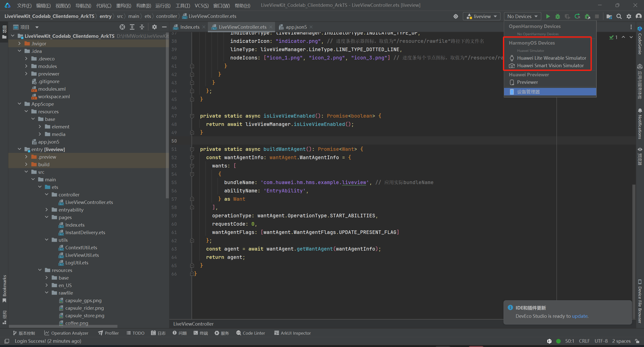
Task: Hide the project panel with minus icon
Action: coord(164,27)
